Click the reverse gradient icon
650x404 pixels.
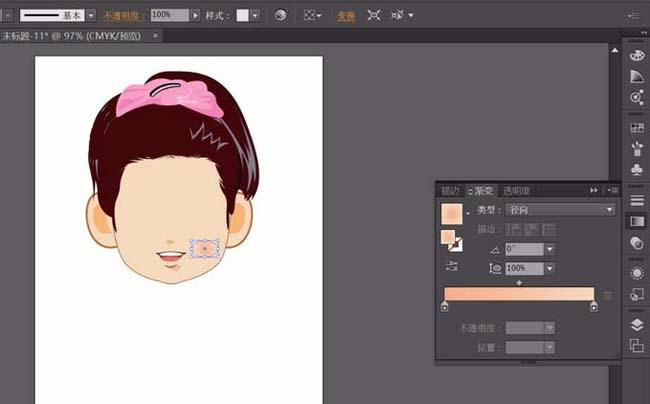click(x=452, y=266)
